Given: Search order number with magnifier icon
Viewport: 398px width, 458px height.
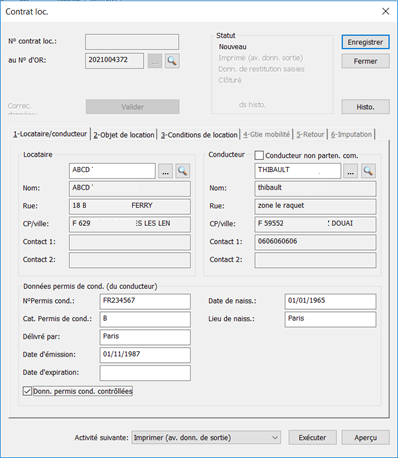Looking at the screenshot, I should (172, 61).
